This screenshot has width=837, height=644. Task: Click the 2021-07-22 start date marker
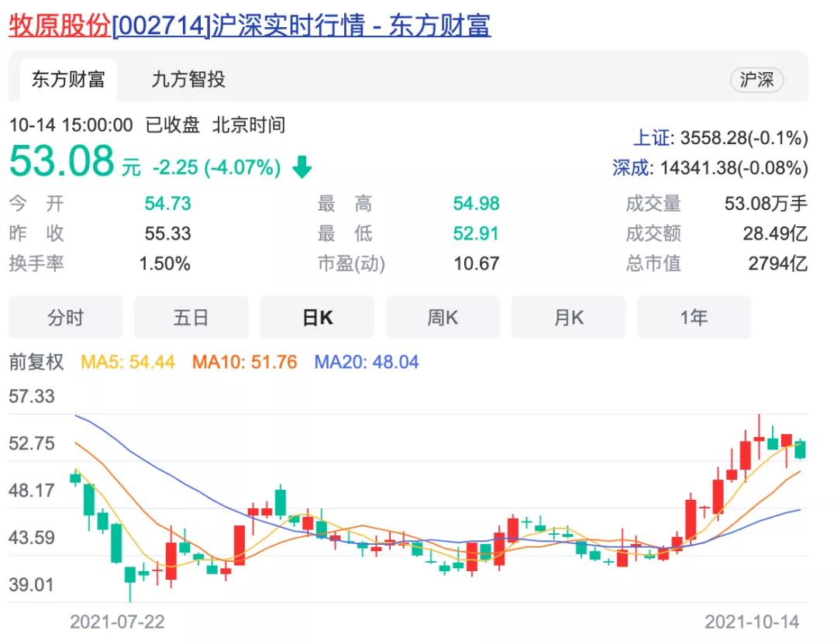click(117, 622)
